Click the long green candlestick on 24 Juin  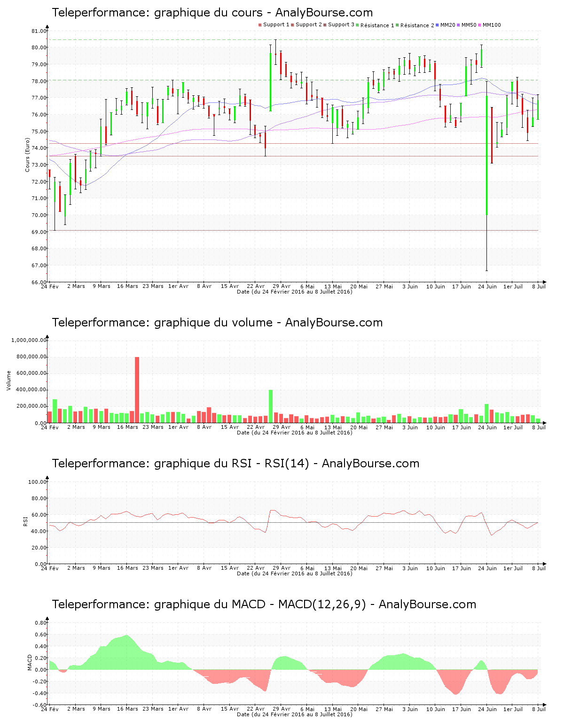486,155
